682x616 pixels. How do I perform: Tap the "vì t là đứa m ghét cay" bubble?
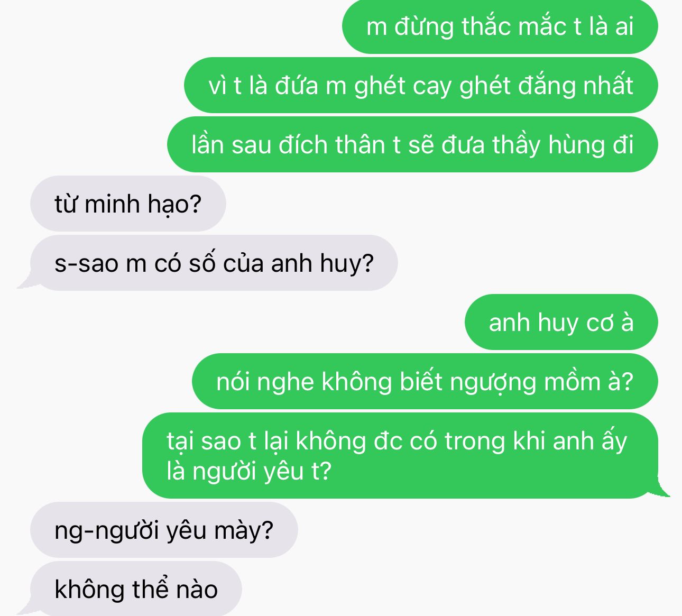[421, 85]
